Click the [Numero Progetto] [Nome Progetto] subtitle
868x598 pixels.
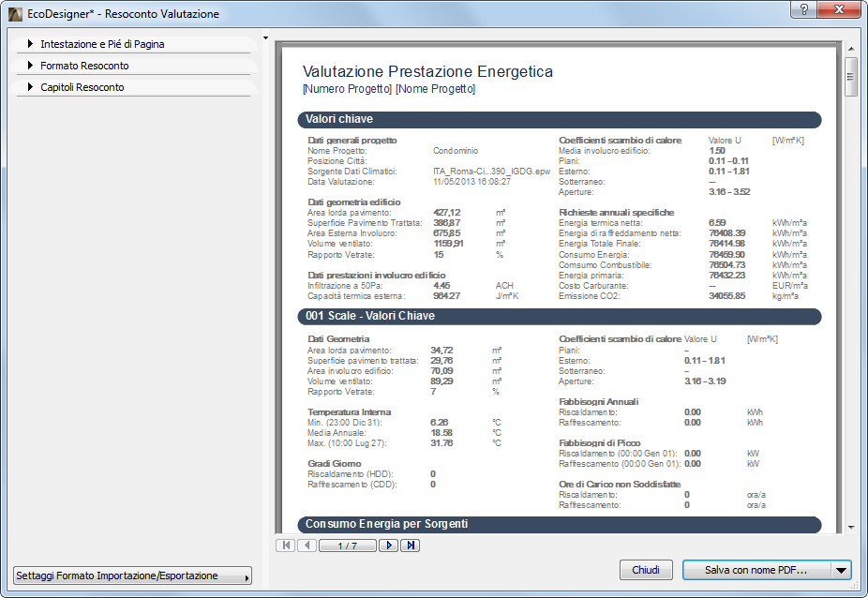[389, 89]
